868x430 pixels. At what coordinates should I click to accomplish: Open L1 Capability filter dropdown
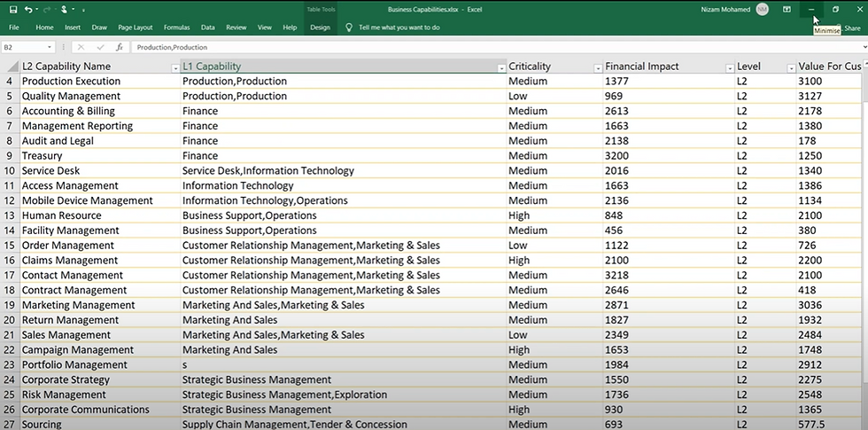tap(501, 68)
